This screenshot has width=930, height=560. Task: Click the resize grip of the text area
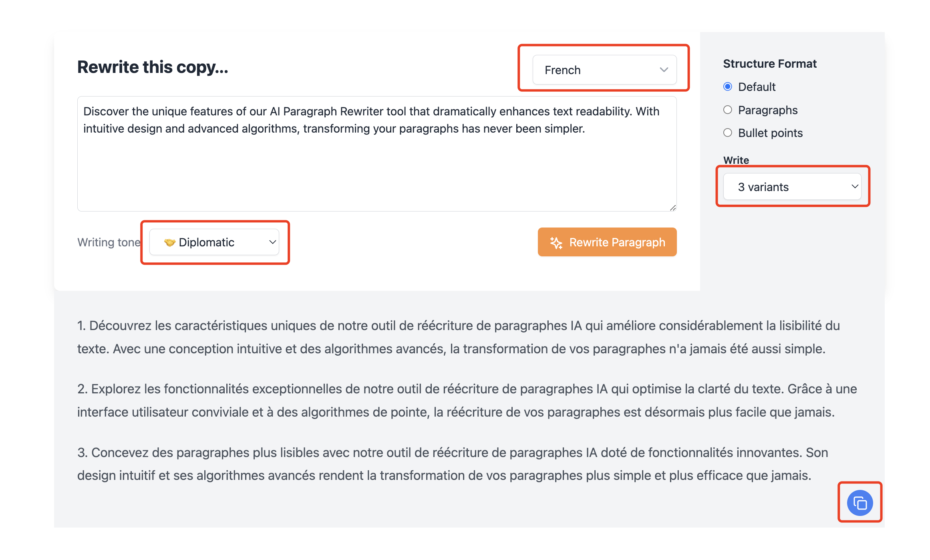(673, 207)
